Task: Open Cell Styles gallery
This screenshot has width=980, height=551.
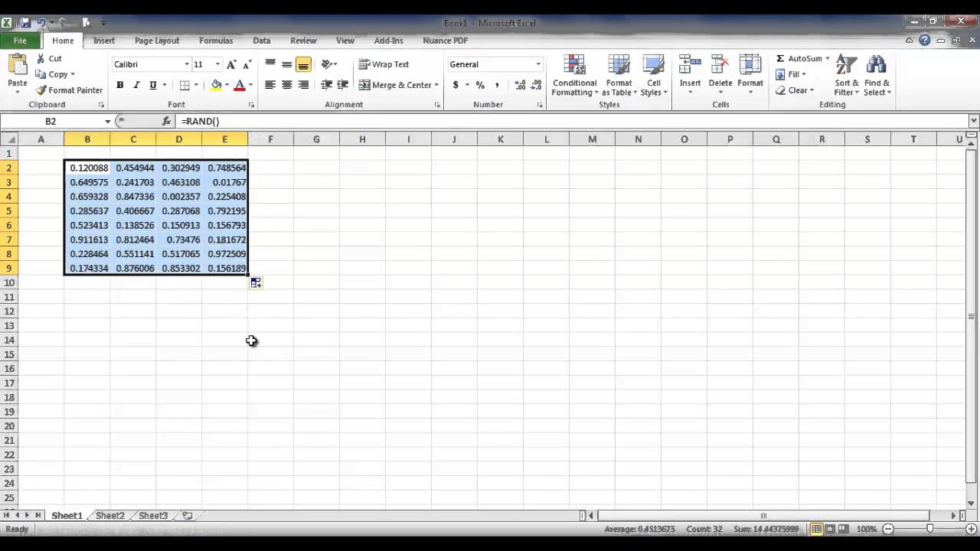Action: 654,76
